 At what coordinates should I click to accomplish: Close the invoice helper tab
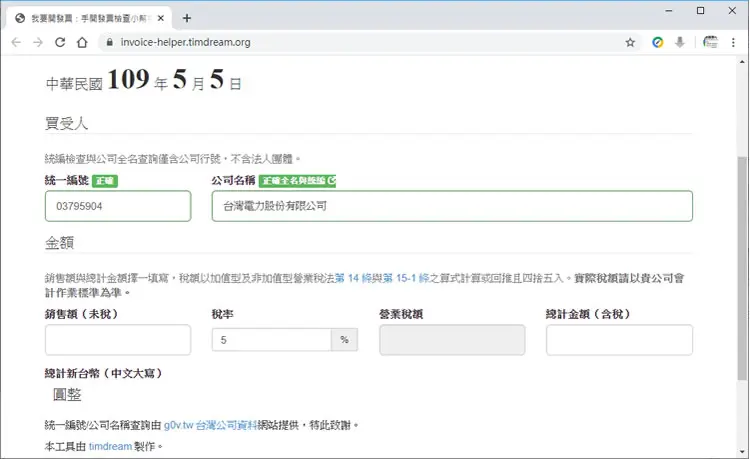(x=161, y=18)
